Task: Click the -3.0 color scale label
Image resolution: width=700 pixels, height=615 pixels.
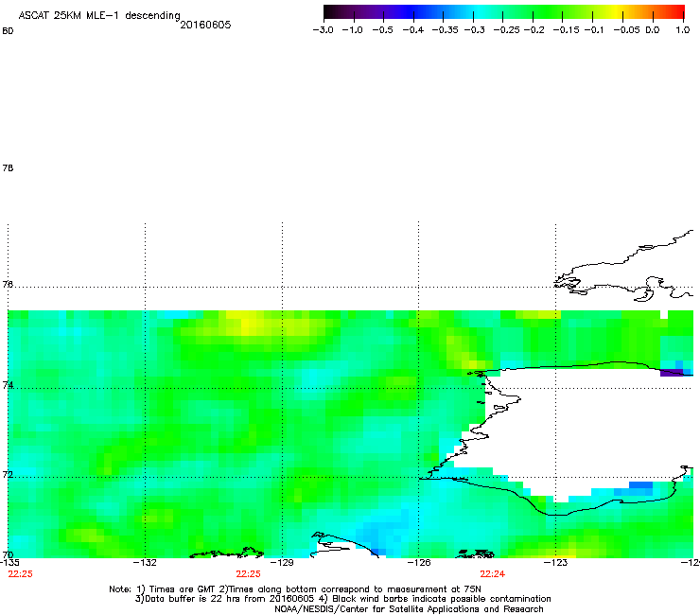Action: (323, 30)
